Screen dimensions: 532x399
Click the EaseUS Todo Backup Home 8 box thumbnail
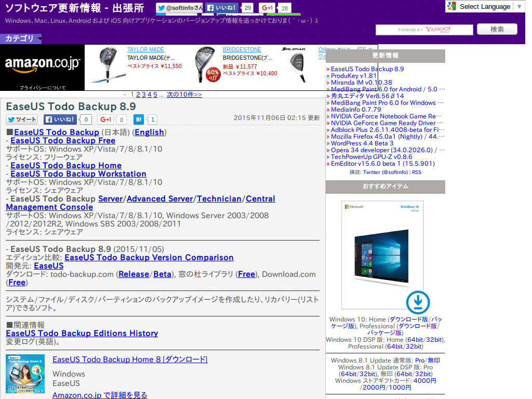(25, 374)
